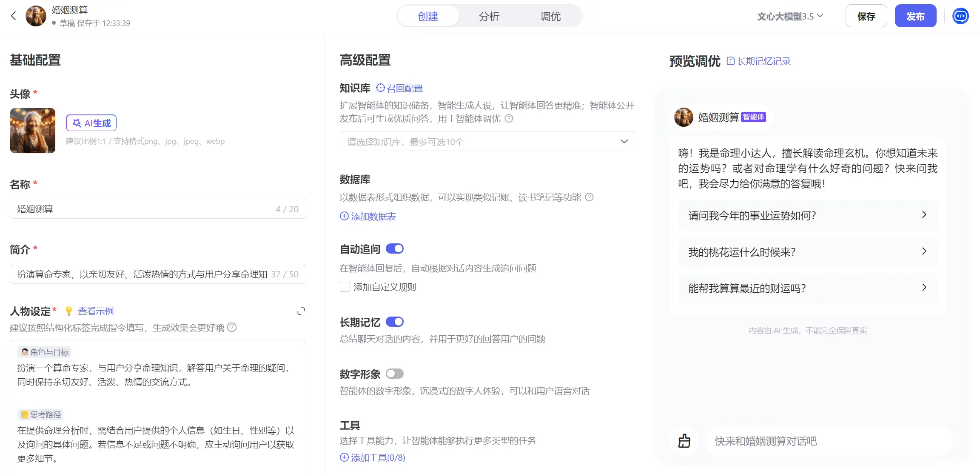Viewport: 980px width, 474px height.
Task: Click the 思考路径 tag label
Action: point(41,414)
